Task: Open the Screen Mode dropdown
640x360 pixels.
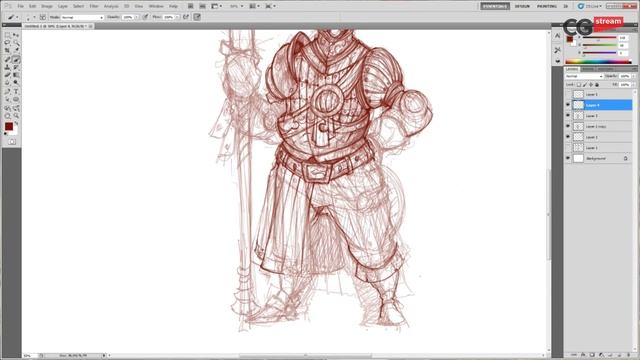Action: point(270,6)
